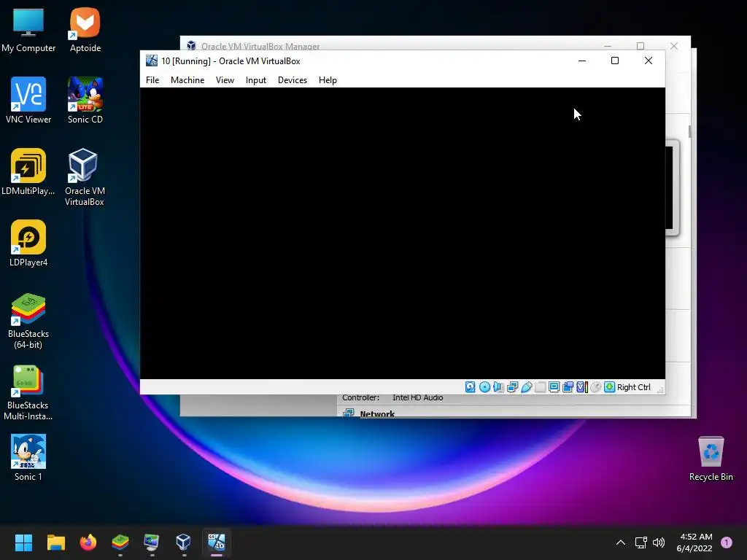Screen dimensions: 747x560
Task: Close the running VM window
Action: [649, 61]
